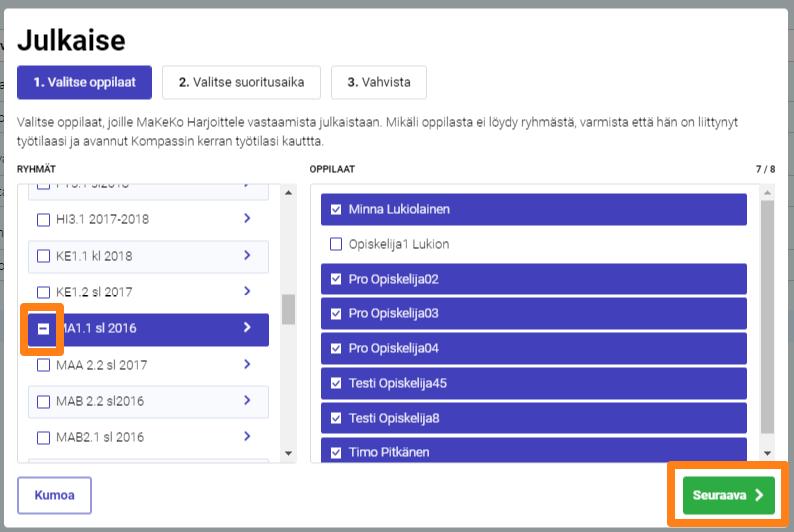Check student Opiskelija1 Lukion
The height and width of the screenshot is (532, 794).
[336, 244]
